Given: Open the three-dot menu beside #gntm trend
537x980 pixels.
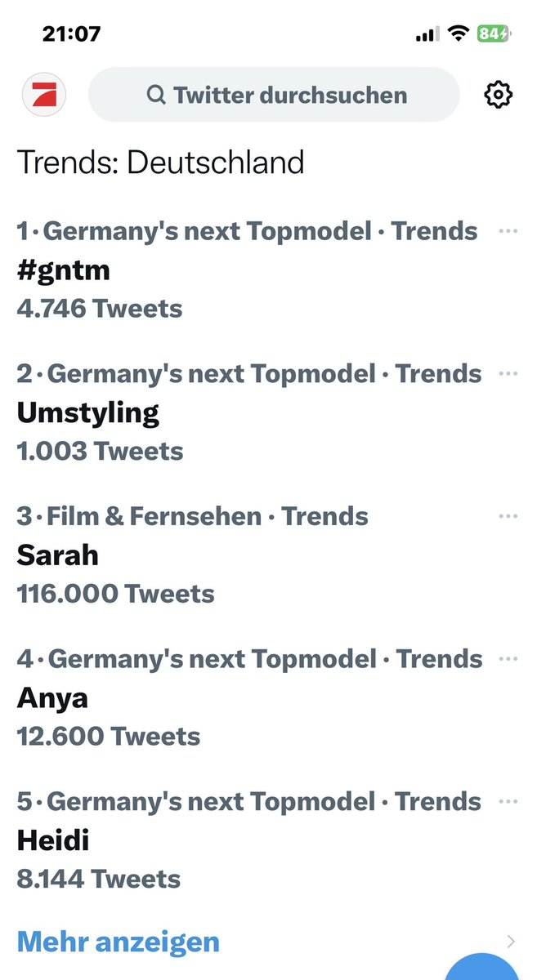Looking at the screenshot, I should pos(508,230).
